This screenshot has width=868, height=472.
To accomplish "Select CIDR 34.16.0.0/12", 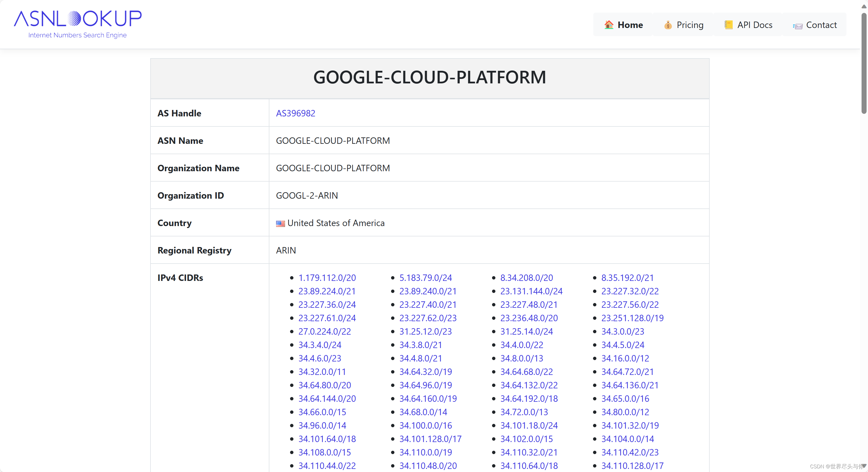I will tap(625, 359).
